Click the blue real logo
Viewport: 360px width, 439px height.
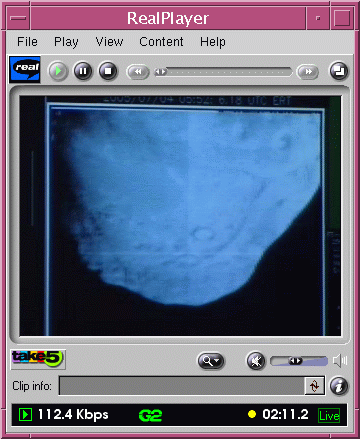25,69
